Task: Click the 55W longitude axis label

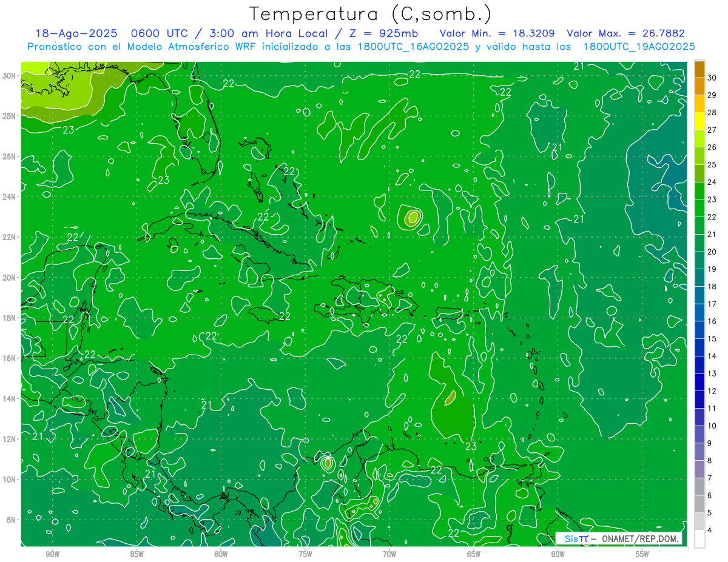Action: (x=642, y=554)
